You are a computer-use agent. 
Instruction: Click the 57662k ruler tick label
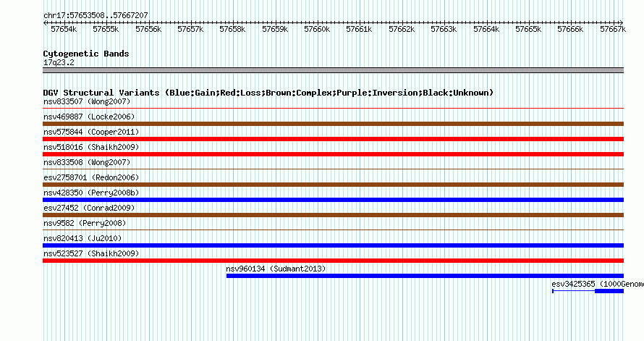point(402,29)
